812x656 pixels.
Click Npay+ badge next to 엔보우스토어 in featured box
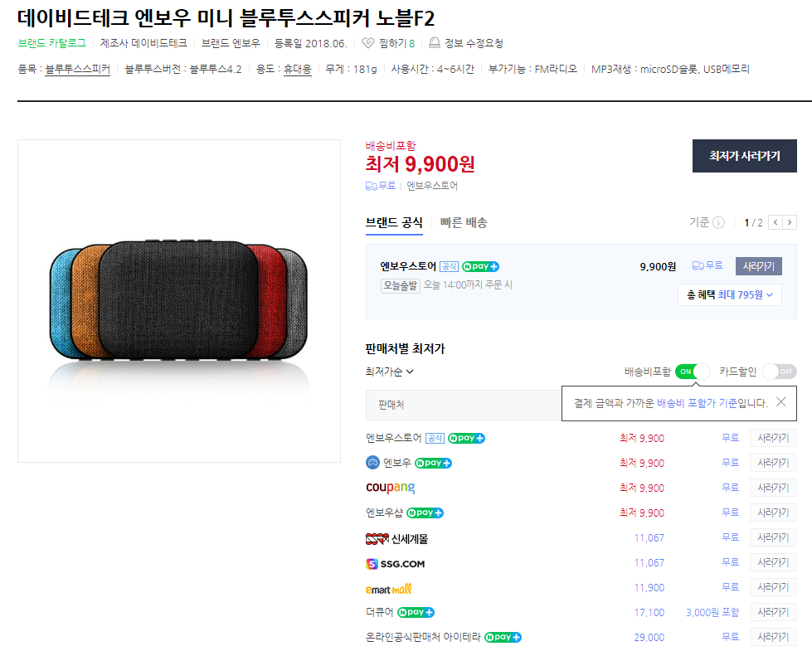click(480, 266)
